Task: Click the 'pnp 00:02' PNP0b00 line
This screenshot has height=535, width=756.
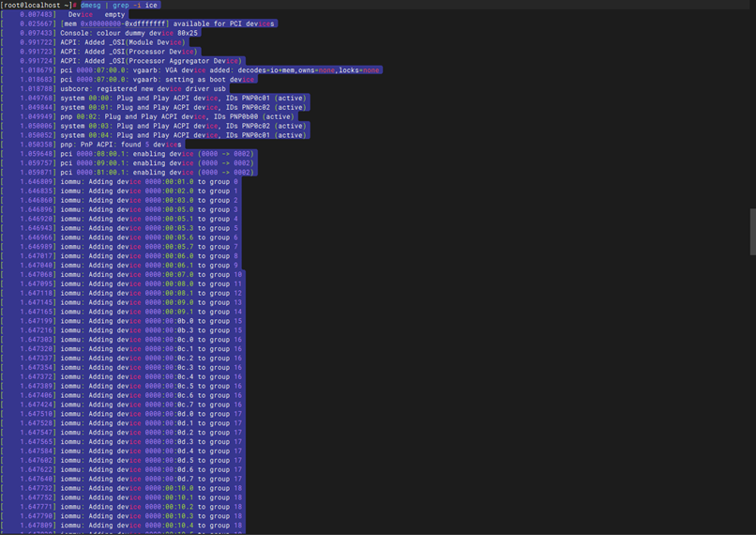Action: coord(149,116)
